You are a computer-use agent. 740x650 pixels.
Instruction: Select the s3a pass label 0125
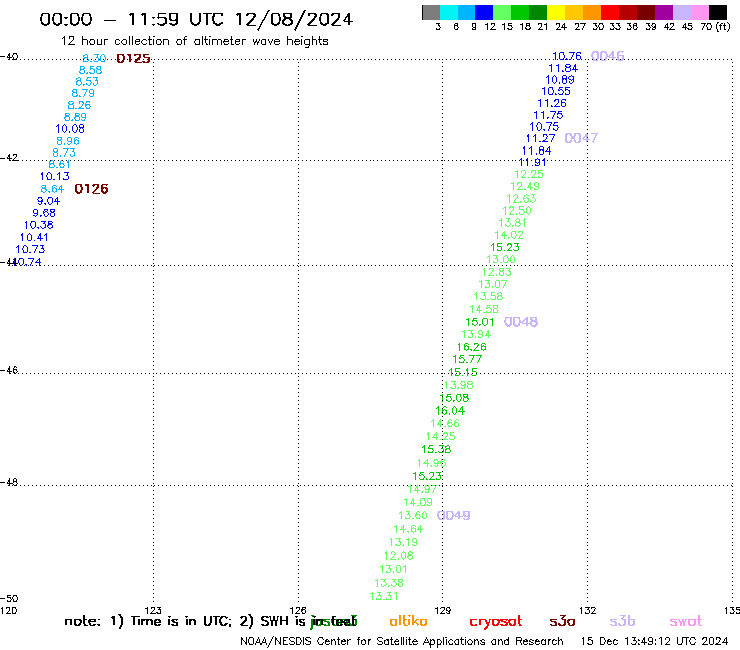coord(133,59)
